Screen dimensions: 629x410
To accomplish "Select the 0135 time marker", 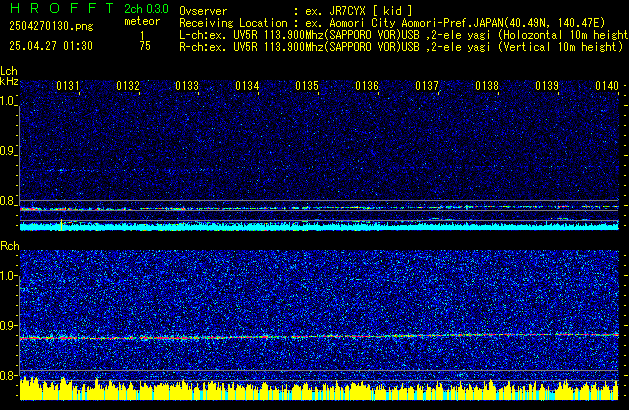I will [x=307, y=86].
